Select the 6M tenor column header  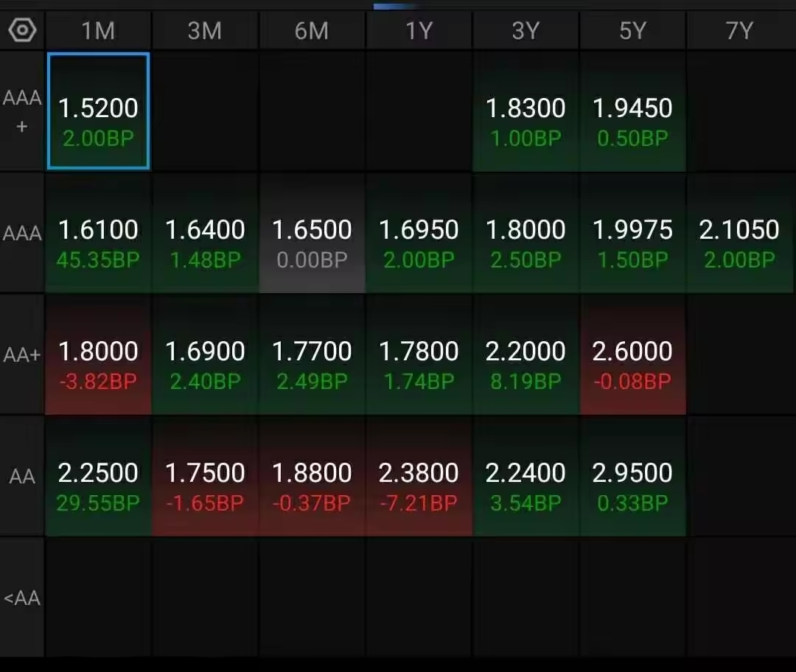[312, 30]
